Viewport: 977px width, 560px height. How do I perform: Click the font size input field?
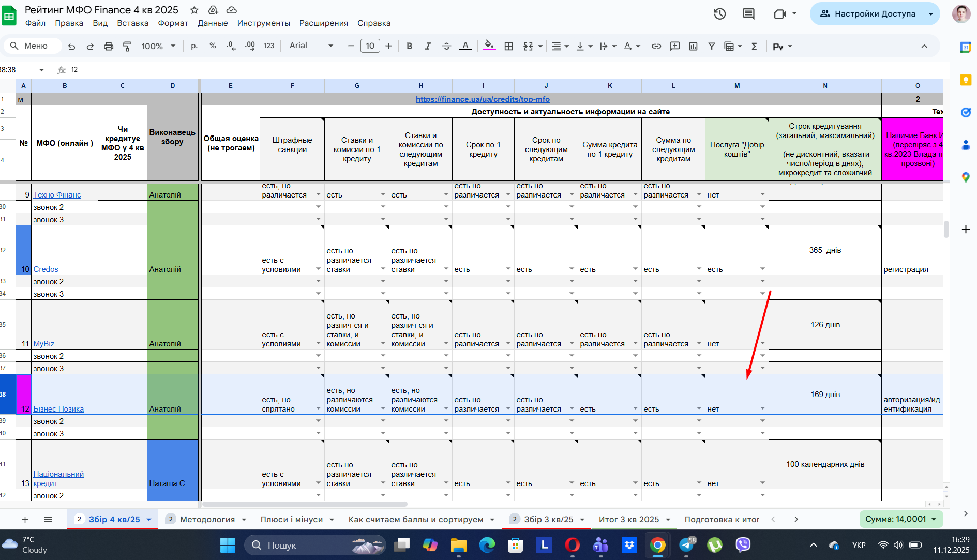[x=370, y=46]
